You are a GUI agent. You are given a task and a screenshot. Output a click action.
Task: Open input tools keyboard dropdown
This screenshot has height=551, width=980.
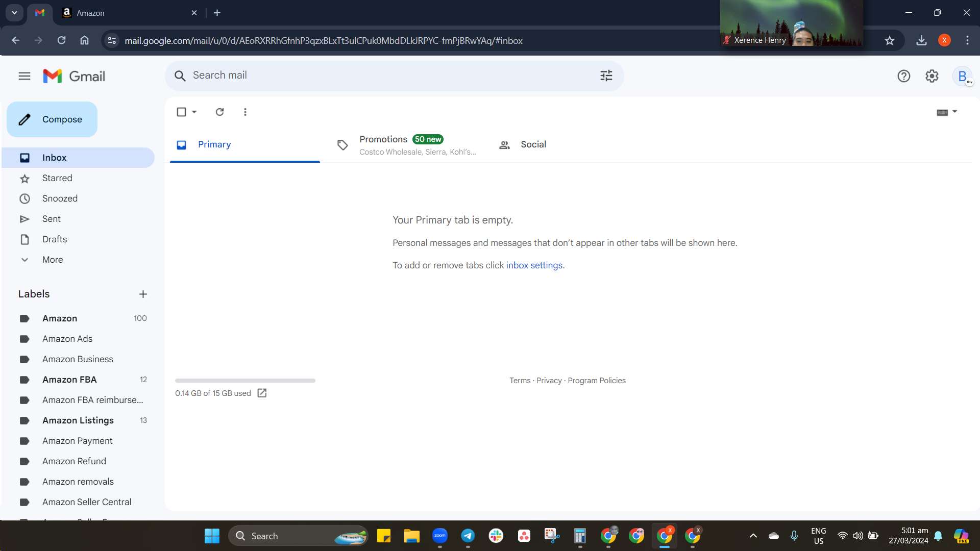[947, 112]
